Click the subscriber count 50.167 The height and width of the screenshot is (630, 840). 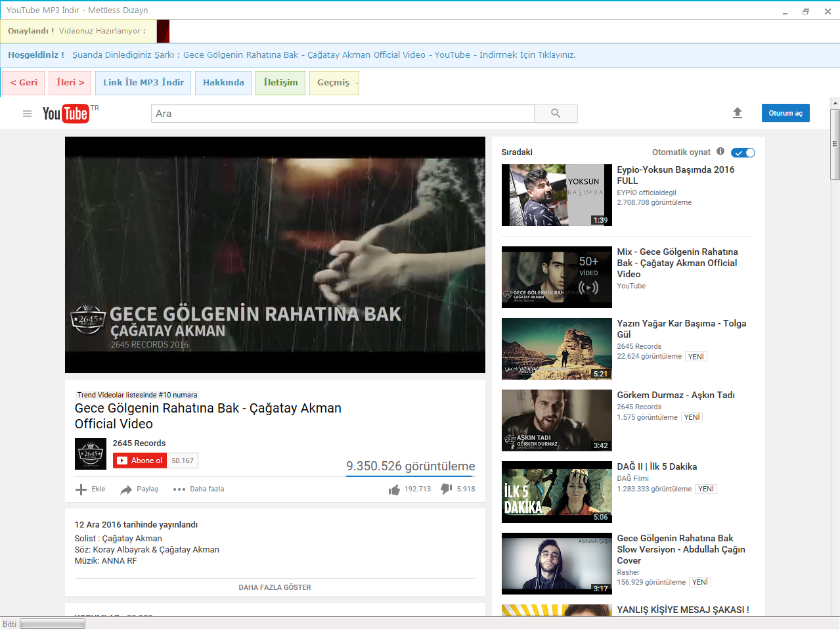tap(183, 461)
